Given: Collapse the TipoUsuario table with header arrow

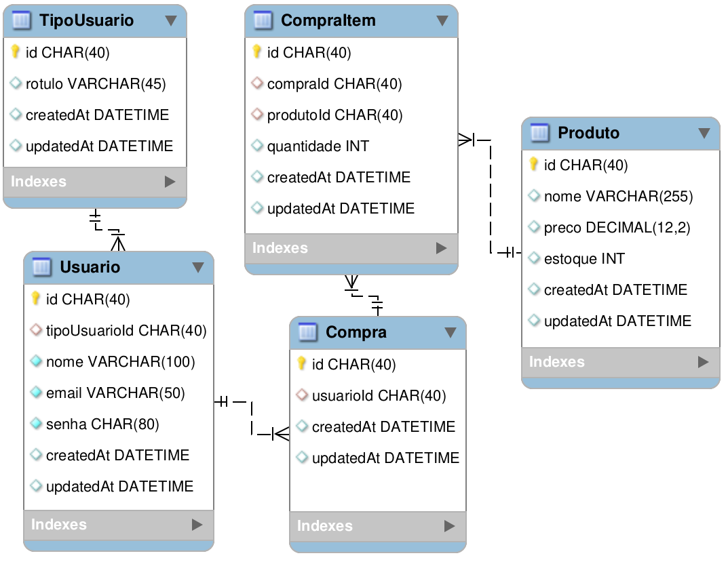Looking at the screenshot, I should click(171, 20).
